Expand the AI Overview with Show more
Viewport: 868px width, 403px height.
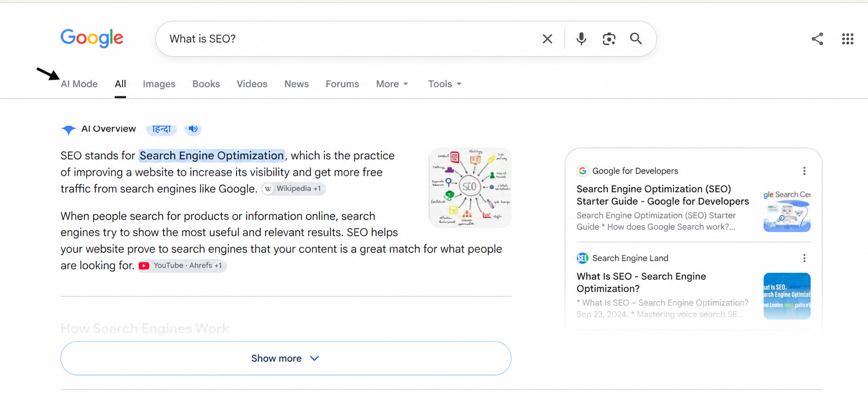coord(286,358)
